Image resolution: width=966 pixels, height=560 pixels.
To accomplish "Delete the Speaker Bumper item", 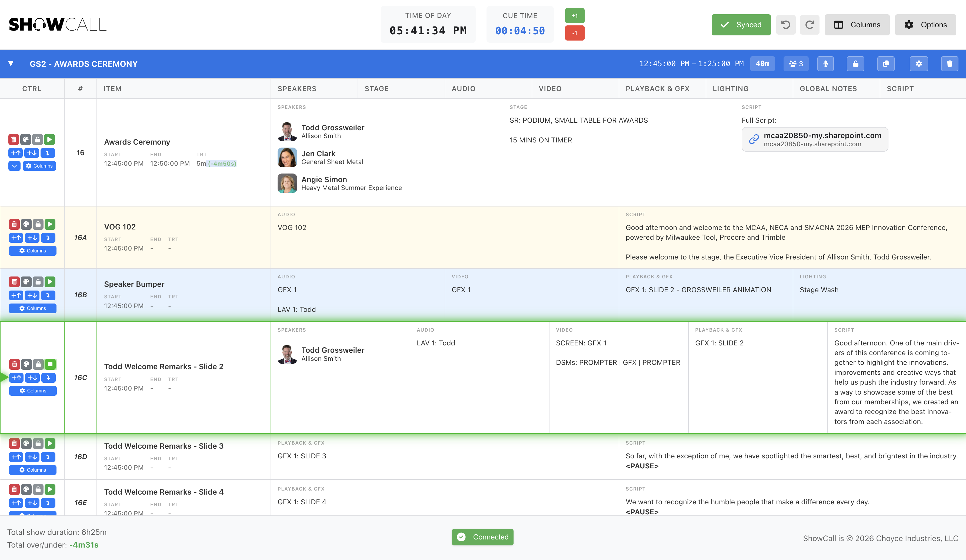I will coord(14,282).
